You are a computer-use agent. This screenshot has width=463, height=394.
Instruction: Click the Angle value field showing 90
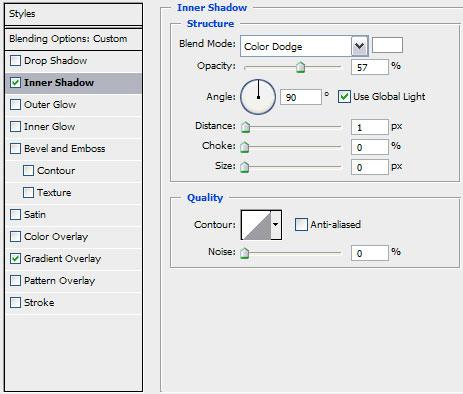(x=301, y=97)
